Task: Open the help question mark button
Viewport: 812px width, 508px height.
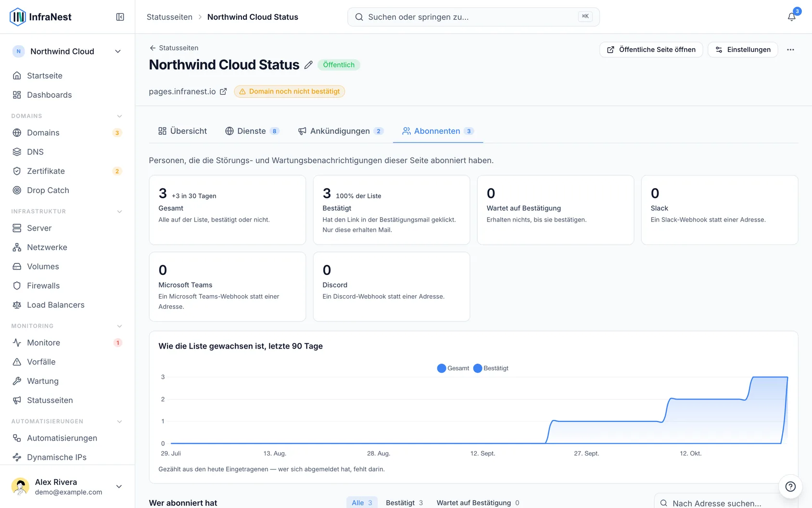Action: (x=790, y=486)
